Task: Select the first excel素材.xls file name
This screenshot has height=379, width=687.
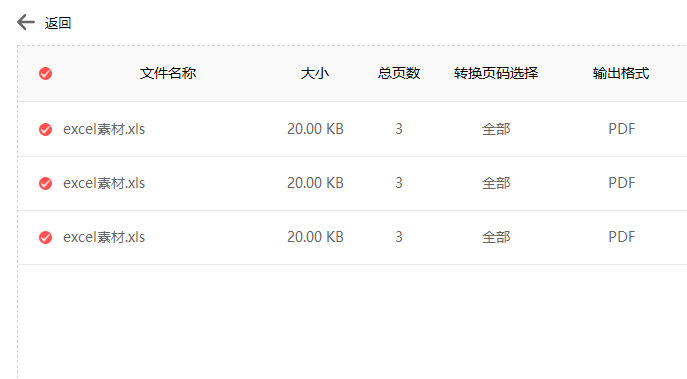Action: pyautogui.click(x=104, y=129)
